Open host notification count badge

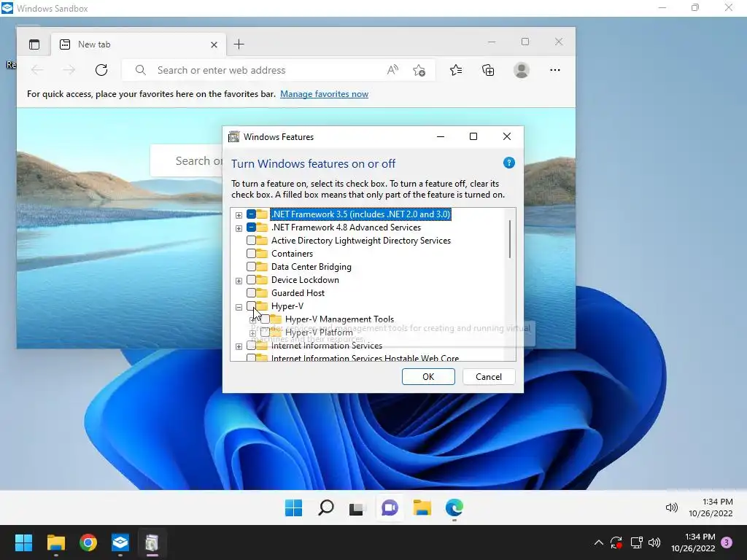coord(727,542)
